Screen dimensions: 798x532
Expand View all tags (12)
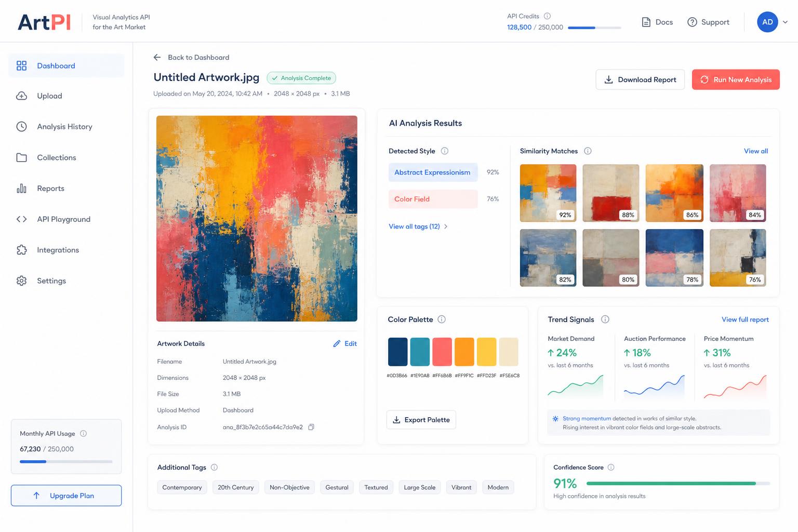pyautogui.click(x=418, y=227)
